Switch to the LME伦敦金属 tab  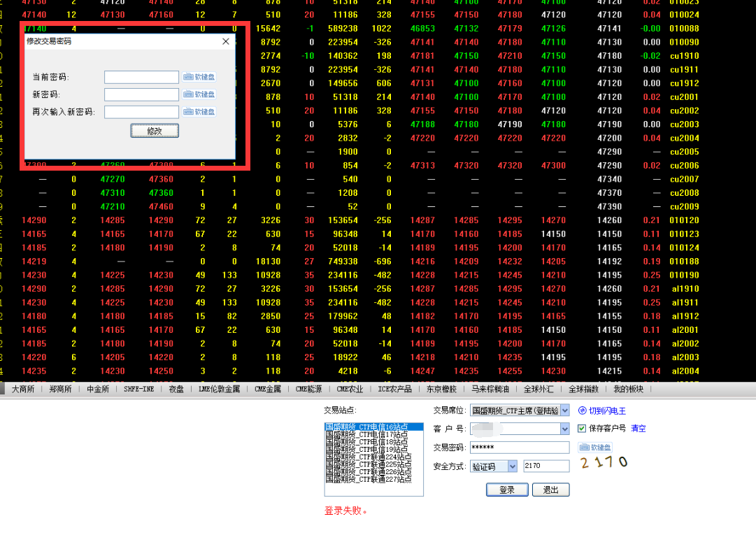click(219, 390)
